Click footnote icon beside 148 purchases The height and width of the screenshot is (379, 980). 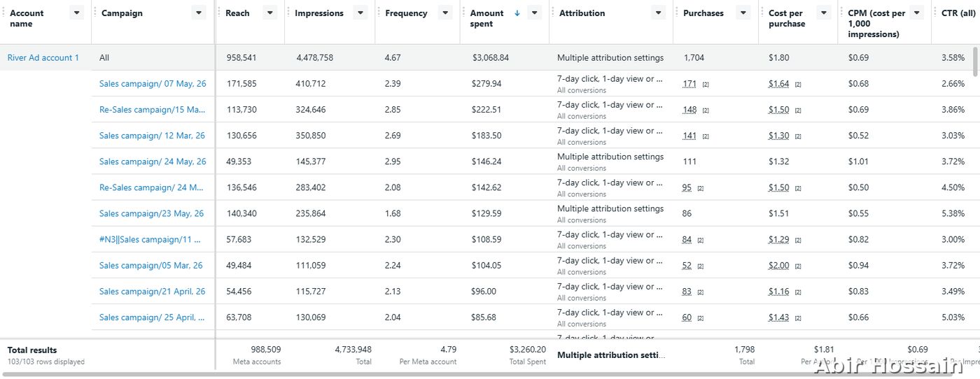(706, 110)
